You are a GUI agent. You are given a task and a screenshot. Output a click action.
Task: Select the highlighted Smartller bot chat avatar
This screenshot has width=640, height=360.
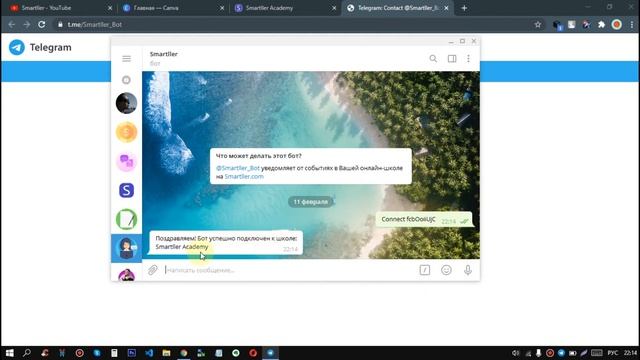[x=127, y=248]
